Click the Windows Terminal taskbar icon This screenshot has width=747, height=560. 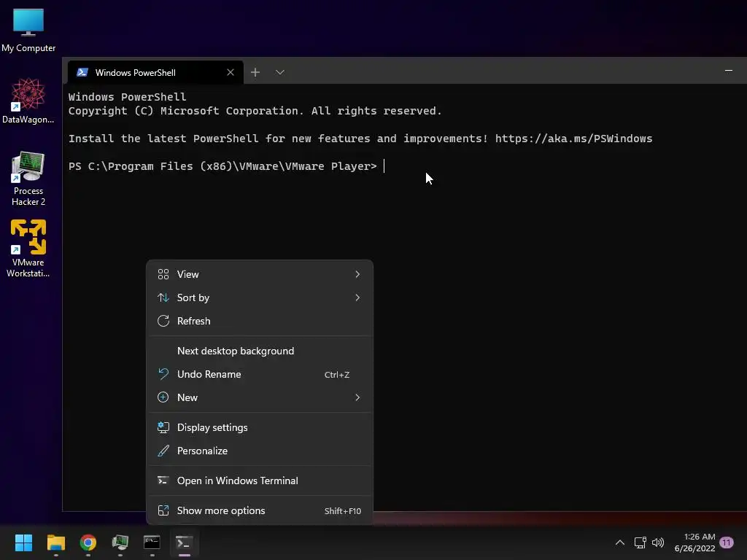point(185,542)
